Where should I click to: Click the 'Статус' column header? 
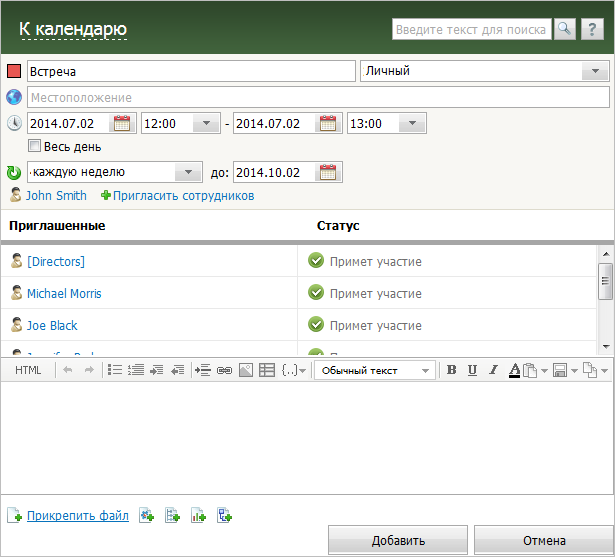(338, 226)
